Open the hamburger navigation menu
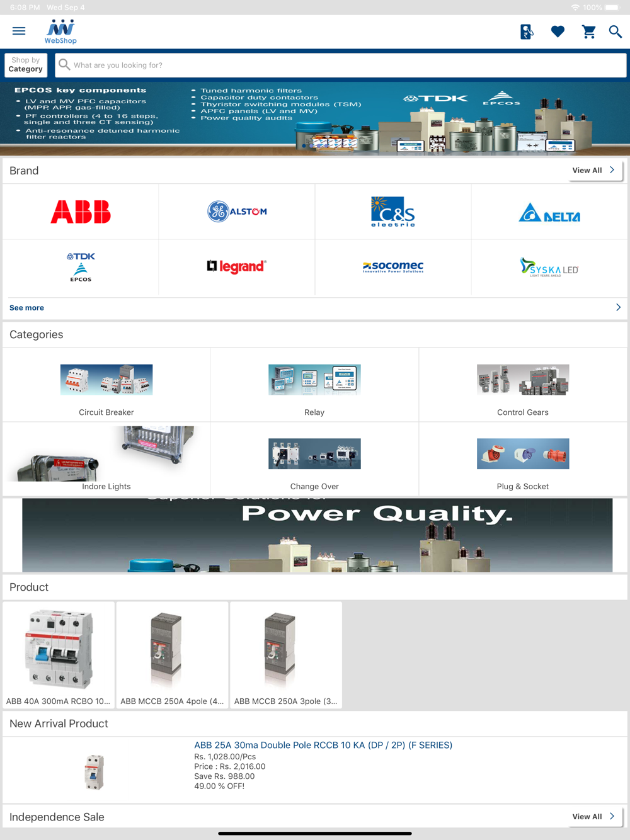630x840 pixels. click(19, 31)
